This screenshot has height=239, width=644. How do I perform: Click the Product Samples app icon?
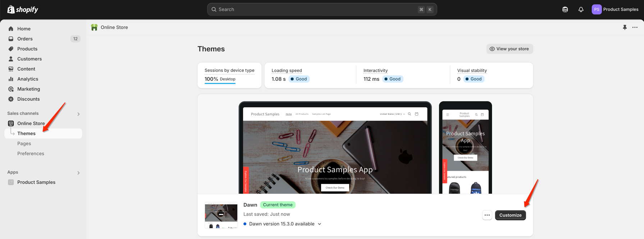pos(11,182)
